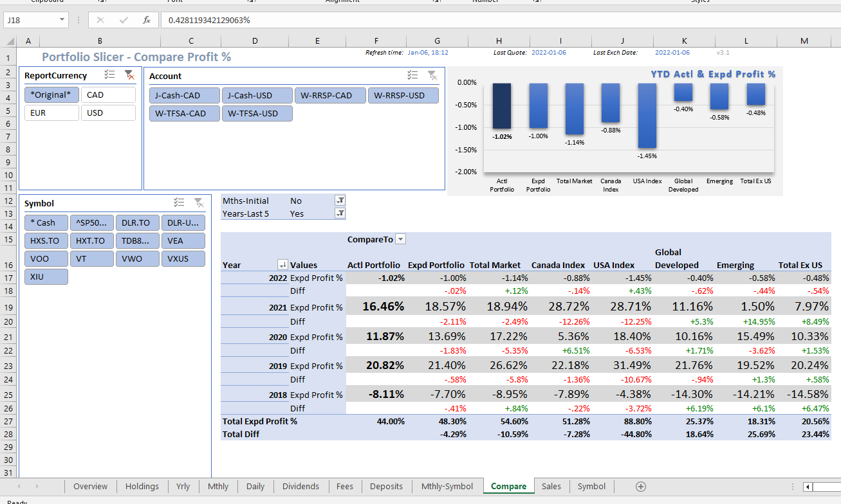841x504 pixels.
Task: Switch to the Dividends sheet tab
Action: pos(300,487)
